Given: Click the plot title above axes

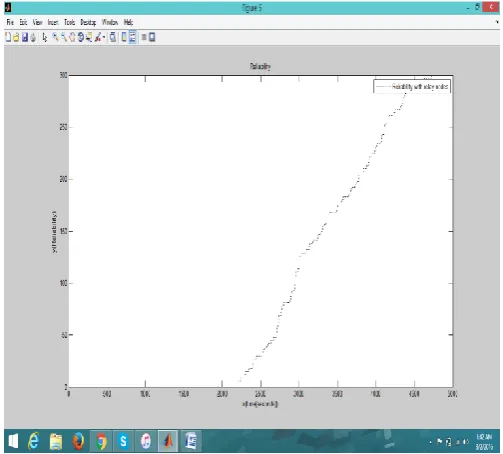Looking at the screenshot, I should pos(260,66).
